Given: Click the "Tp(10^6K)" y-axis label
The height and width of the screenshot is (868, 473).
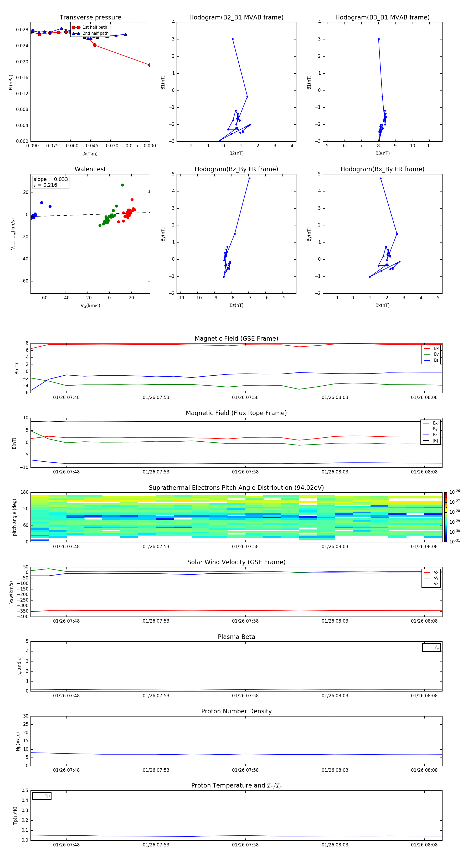Looking at the screenshot, I should pos(15,815).
